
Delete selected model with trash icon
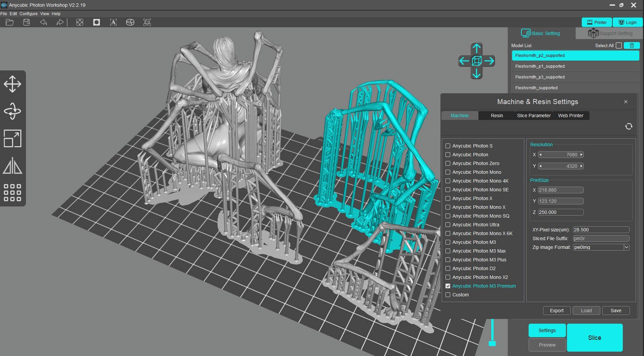(x=632, y=45)
